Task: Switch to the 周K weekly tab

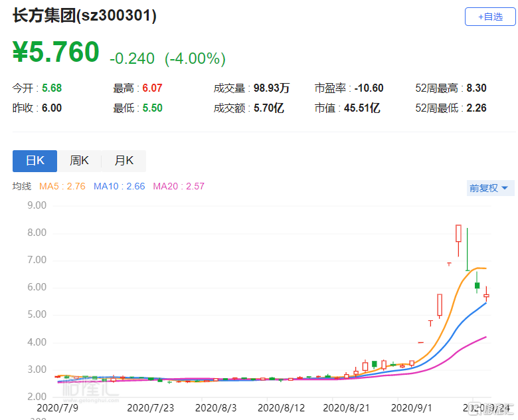Action: coord(79,161)
